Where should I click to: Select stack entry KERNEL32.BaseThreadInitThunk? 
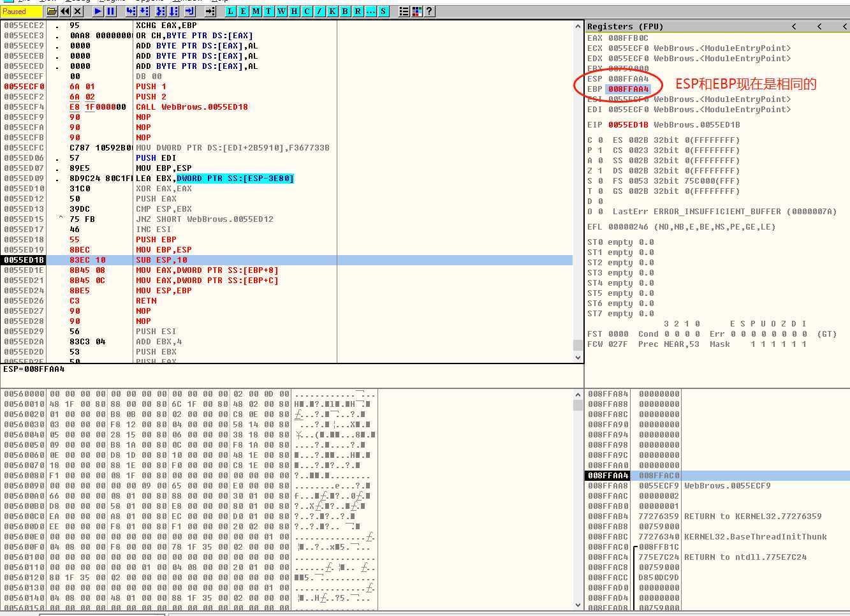pyautogui.click(x=717, y=537)
